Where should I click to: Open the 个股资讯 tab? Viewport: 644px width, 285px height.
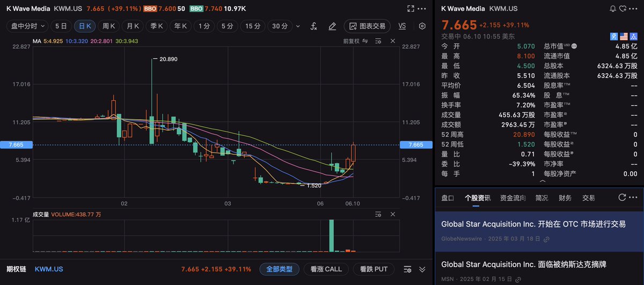coord(478,198)
